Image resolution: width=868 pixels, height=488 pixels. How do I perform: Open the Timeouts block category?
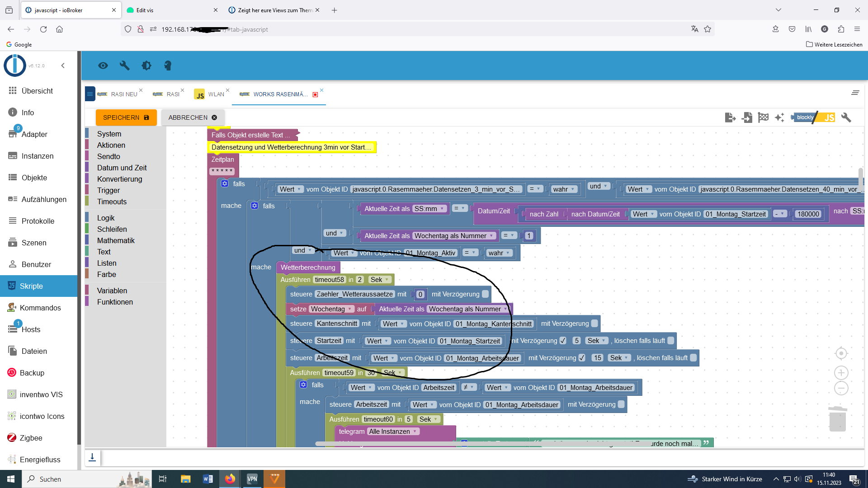[x=112, y=202]
